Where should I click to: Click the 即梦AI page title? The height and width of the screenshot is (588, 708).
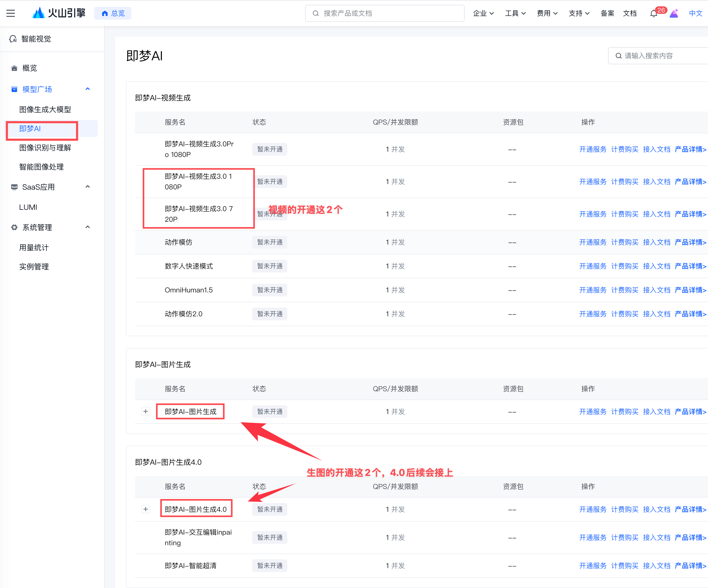[x=144, y=56]
